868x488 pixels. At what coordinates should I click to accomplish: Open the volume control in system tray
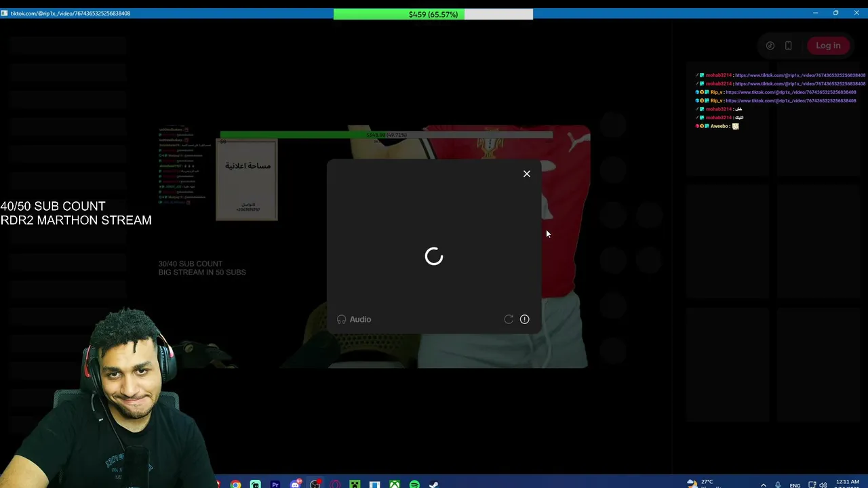click(x=823, y=485)
